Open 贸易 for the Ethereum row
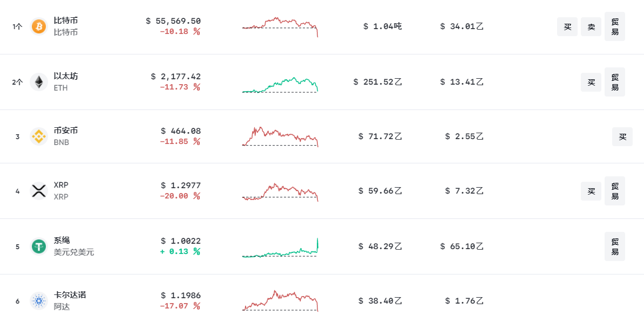 tap(614, 82)
